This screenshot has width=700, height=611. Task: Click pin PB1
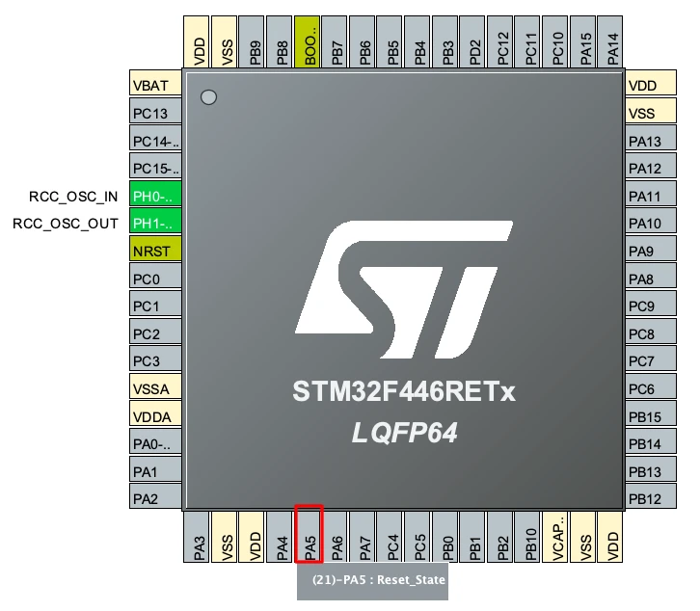tap(472, 537)
